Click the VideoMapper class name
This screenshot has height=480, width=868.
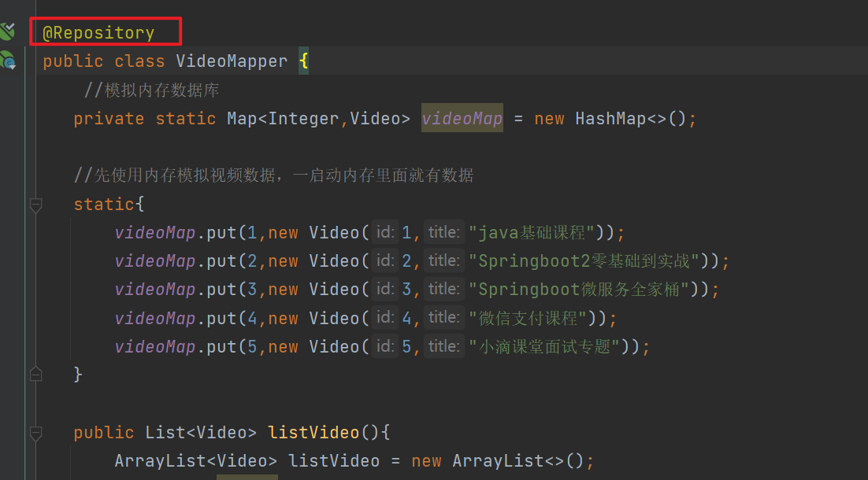[232, 61]
